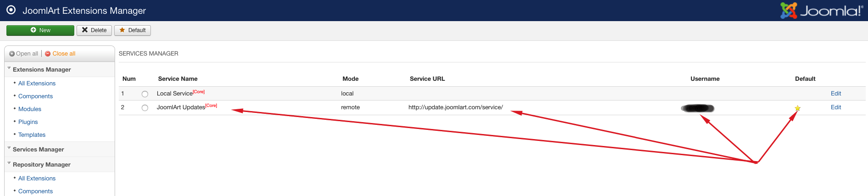Image resolution: width=868 pixels, height=196 pixels.
Task: Click the green New button
Action: [x=40, y=30]
